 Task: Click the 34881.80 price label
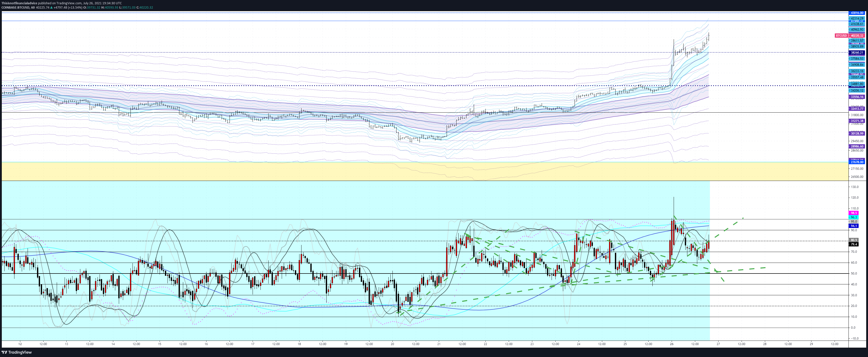pos(857,84)
